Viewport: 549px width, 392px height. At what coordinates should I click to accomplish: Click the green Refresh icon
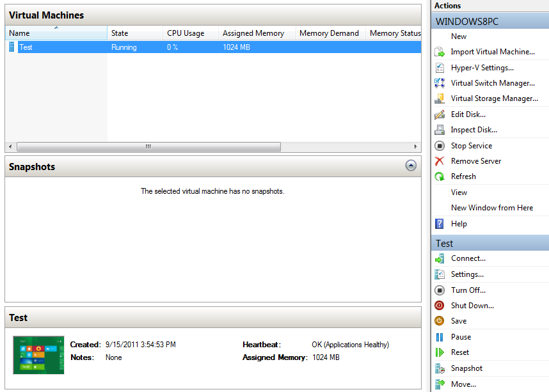[440, 176]
